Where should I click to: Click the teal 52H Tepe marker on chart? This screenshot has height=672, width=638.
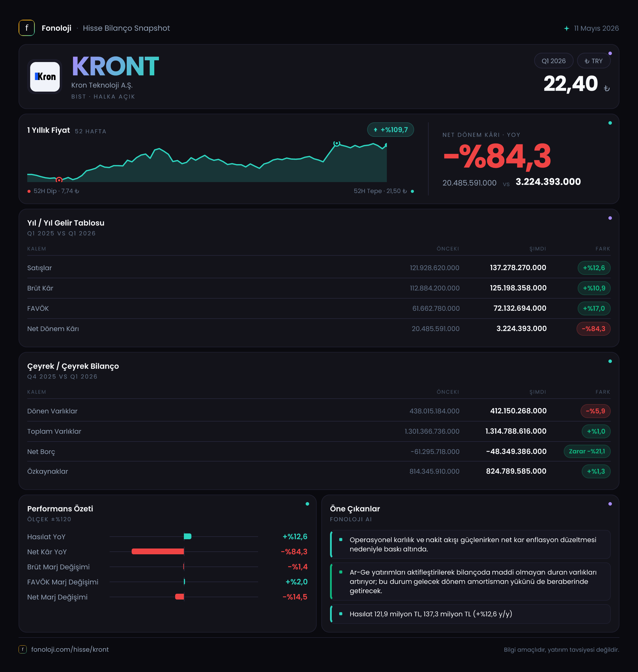(336, 144)
